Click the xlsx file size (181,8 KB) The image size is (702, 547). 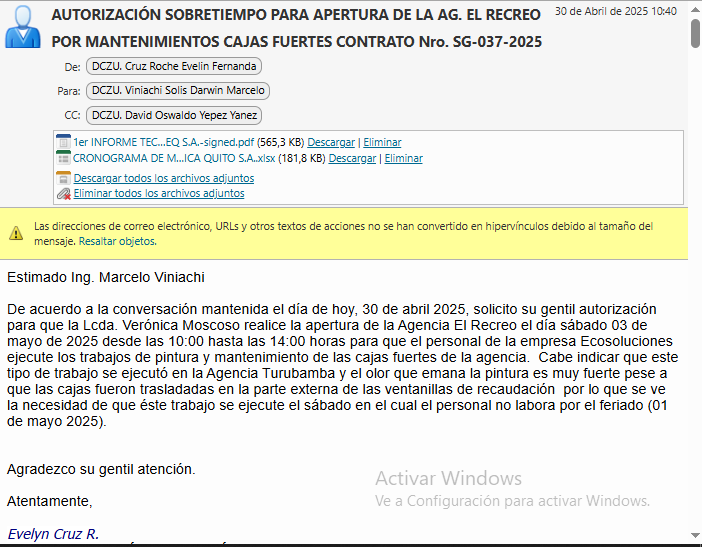coord(302,158)
